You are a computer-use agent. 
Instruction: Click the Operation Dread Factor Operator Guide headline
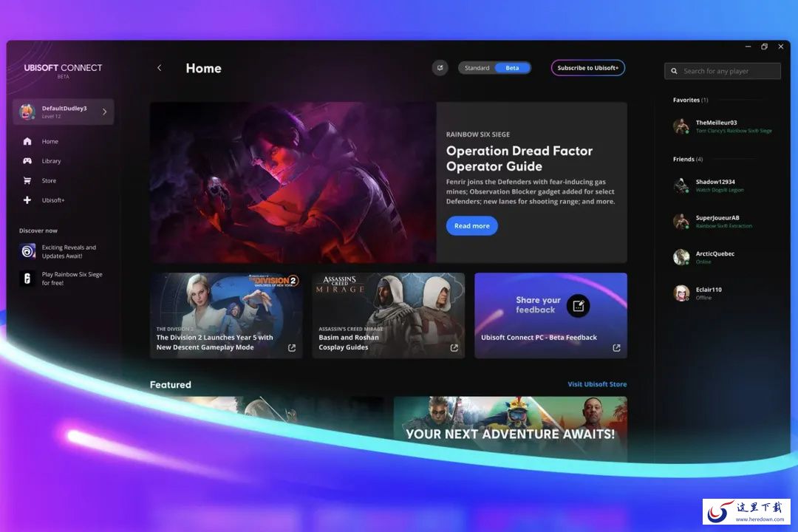(519, 158)
